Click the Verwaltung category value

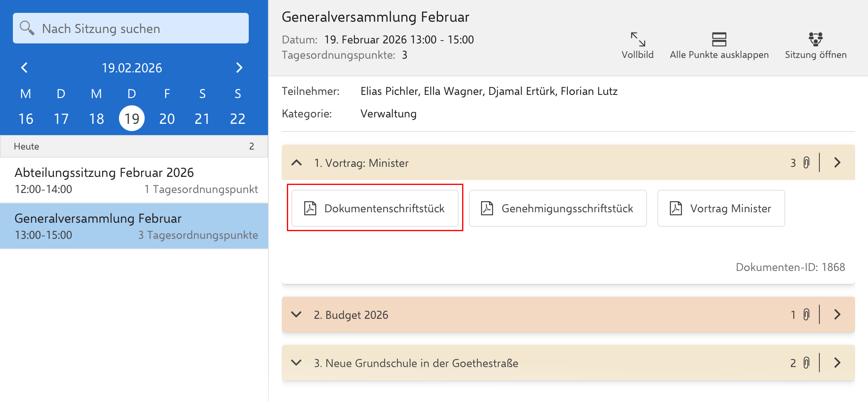(389, 114)
